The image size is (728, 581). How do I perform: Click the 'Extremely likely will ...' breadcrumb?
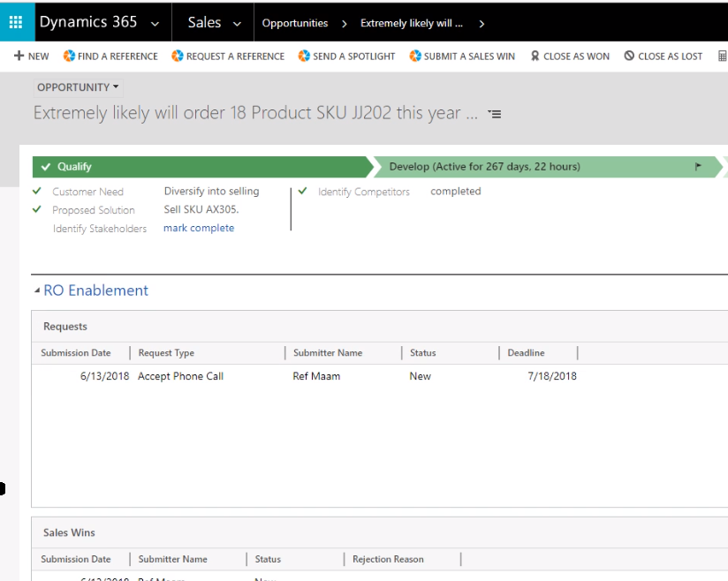tap(412, 23)
